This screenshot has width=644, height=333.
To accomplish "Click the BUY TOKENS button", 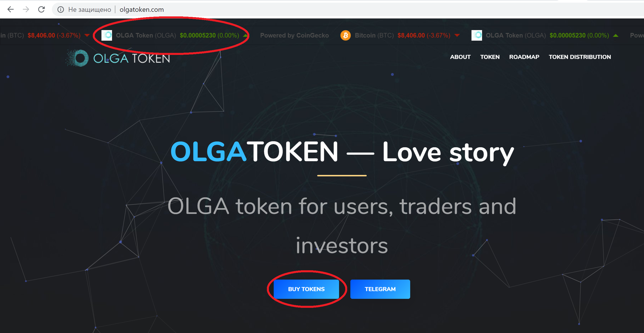I will [x=306, y=289].
